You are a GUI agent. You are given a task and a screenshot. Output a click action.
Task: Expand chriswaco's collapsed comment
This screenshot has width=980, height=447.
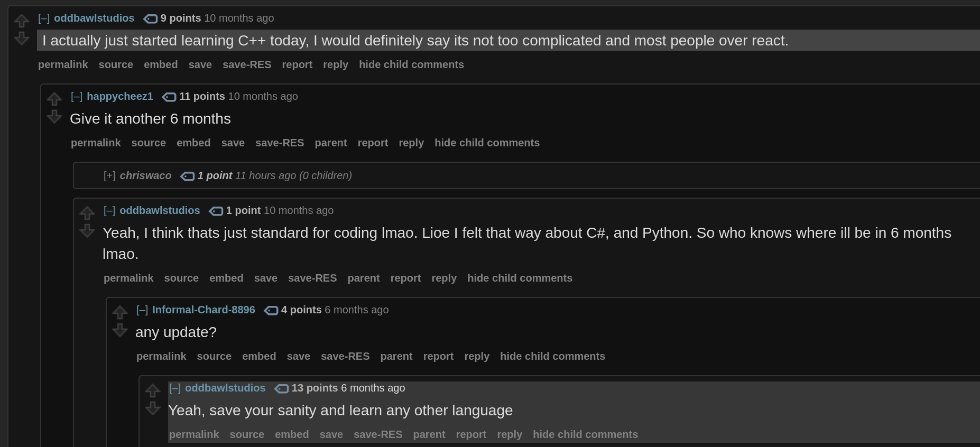click(109, 175)
